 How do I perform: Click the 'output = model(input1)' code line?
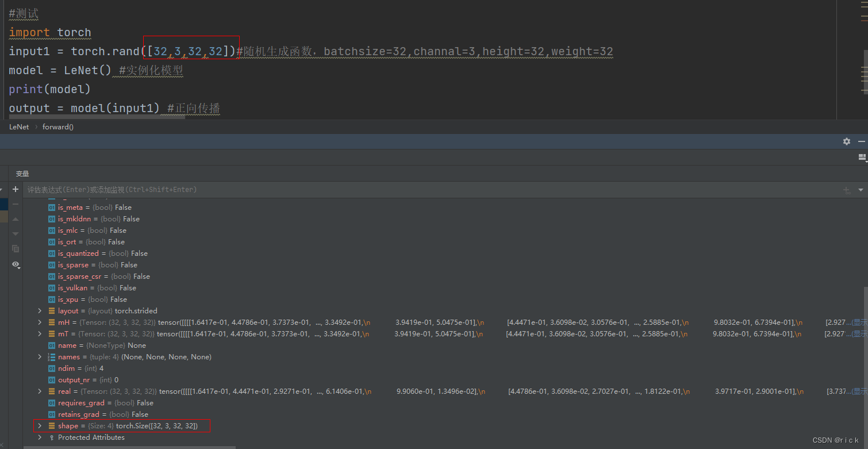coord(115,108)
